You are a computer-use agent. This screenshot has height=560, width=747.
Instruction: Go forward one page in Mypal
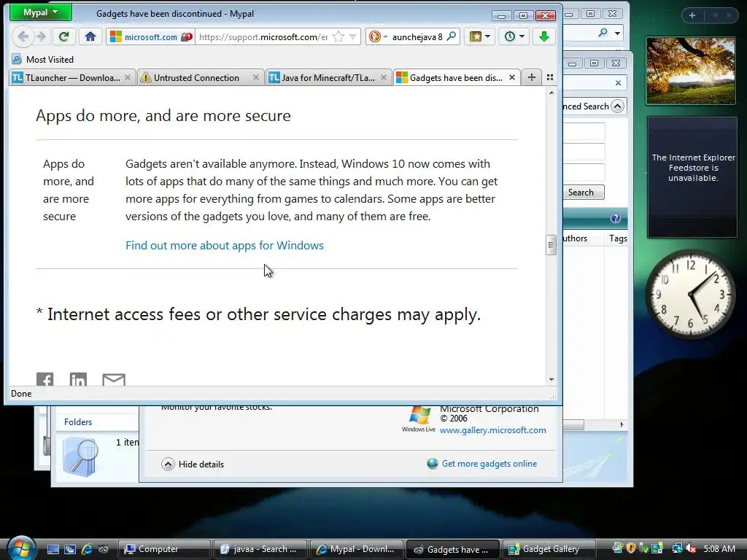point(42,36)
